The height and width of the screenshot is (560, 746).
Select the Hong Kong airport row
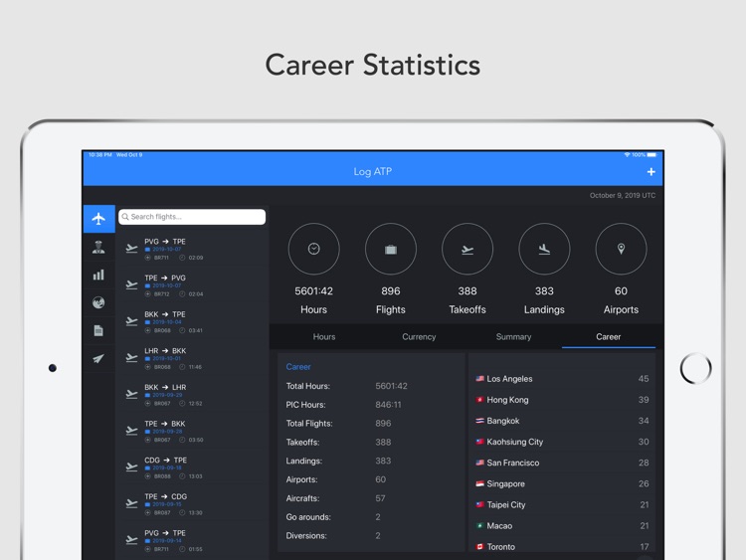562,400
